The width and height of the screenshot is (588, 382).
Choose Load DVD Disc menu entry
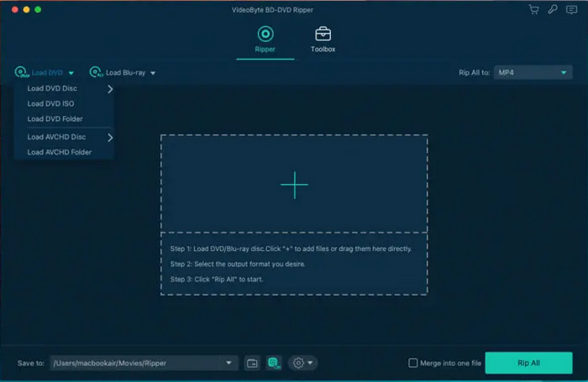click(52, 88)
